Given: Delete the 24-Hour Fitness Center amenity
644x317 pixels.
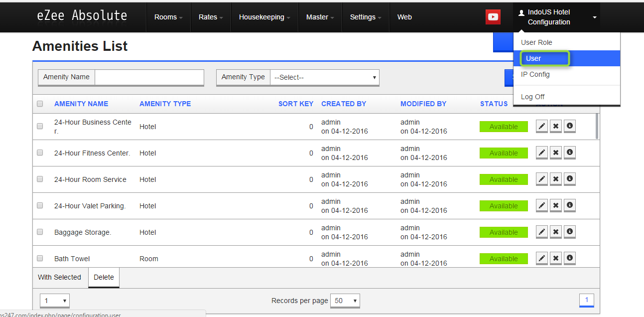Looking at the screenshot, I should 556,153.
